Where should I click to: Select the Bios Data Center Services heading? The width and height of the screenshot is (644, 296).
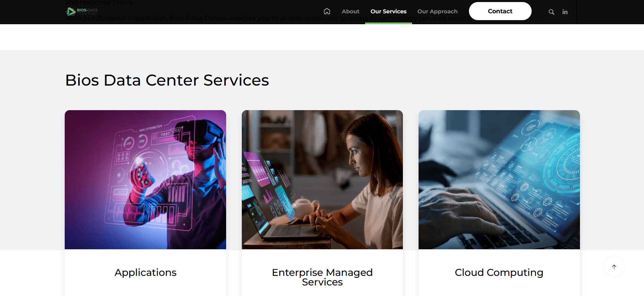click(x=167, y=80)
